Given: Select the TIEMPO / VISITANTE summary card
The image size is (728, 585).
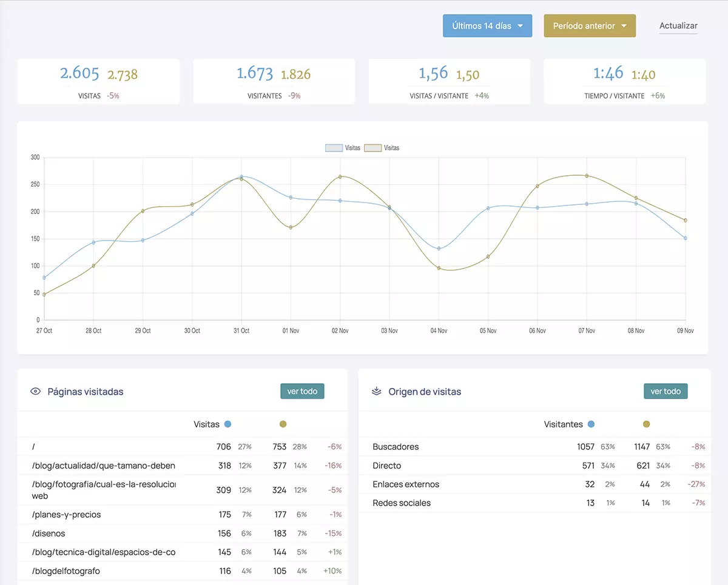Looking at the screenshot, I should click(624, 82).
